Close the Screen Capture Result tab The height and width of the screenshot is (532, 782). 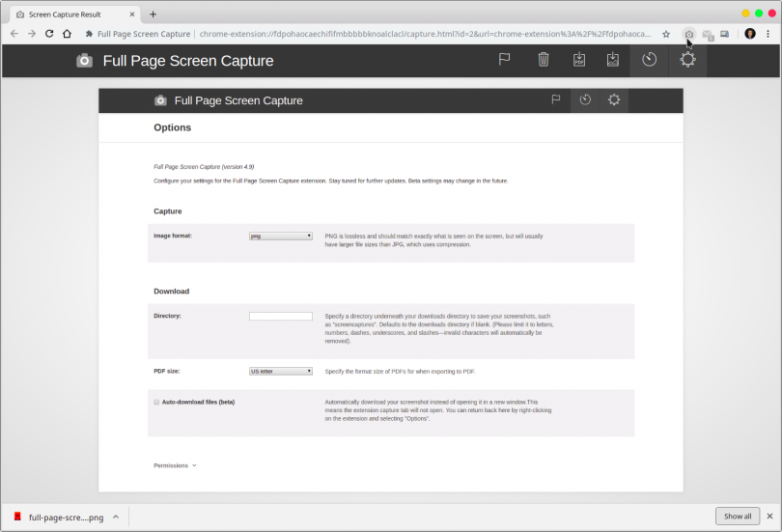132,14
